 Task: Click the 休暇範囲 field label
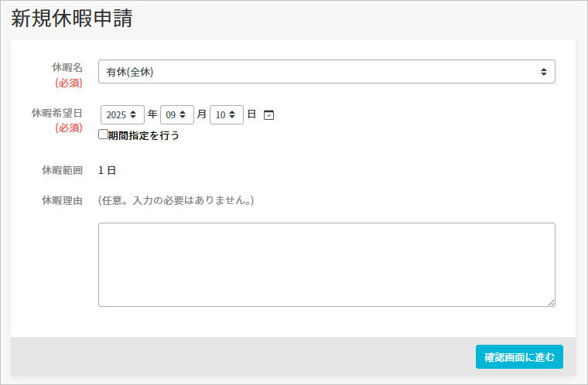[x=62, y=170]
